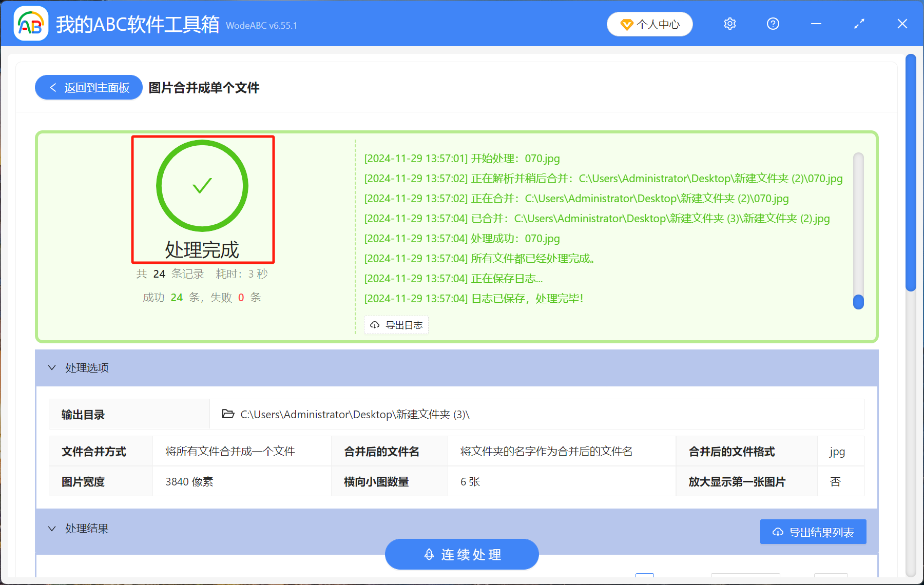924x585 pixels.
Task: Click the fullscreen arrows icon in title bar
Action: click(x=858, y=24)
